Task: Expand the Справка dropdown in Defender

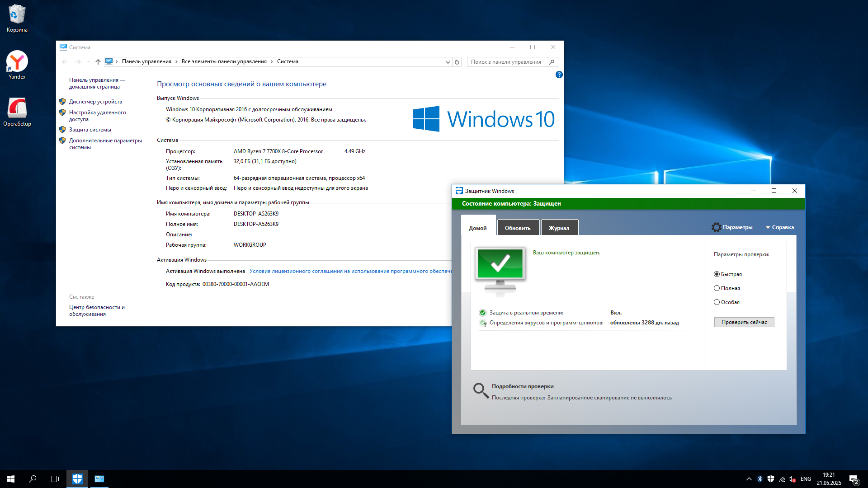Action: (780, 227)
